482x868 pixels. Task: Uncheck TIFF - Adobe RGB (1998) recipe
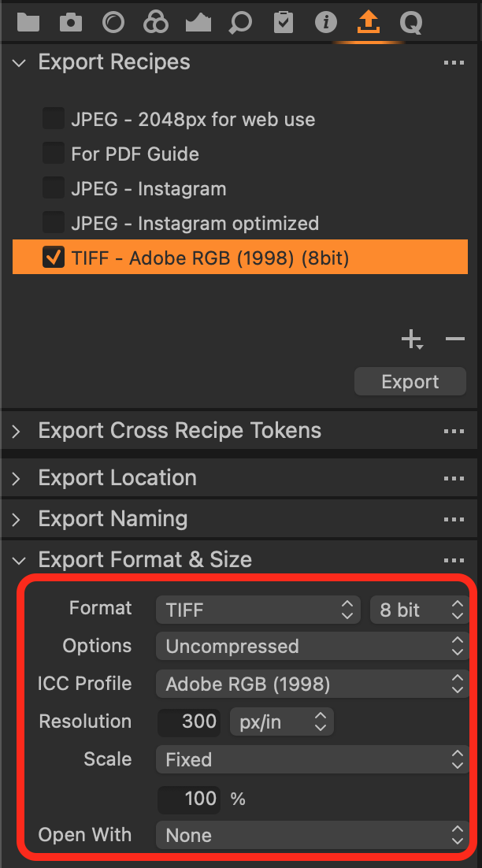(54, 258)
